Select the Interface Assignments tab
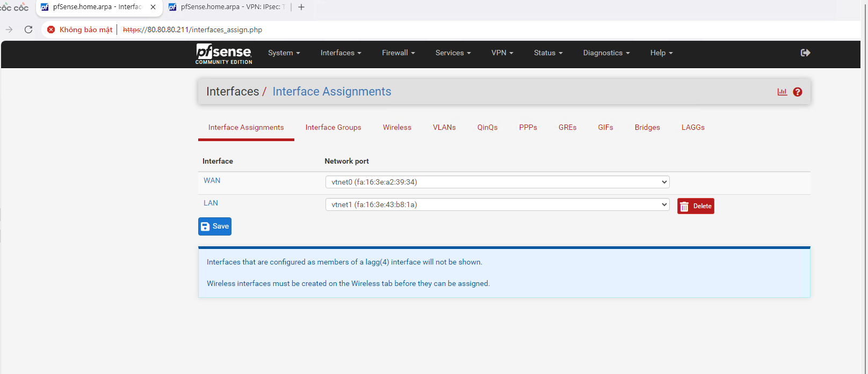 click(246, 127)
